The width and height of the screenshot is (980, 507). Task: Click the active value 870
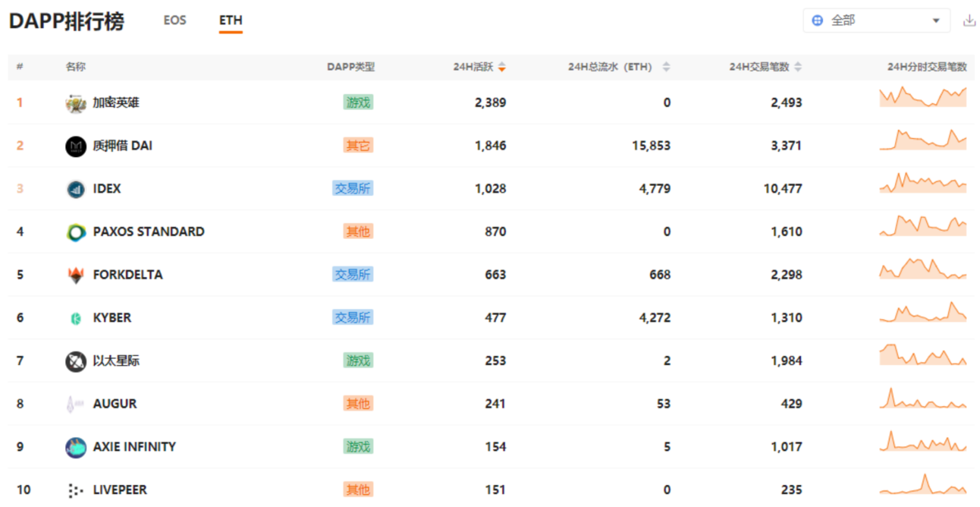tap(495, 231)
